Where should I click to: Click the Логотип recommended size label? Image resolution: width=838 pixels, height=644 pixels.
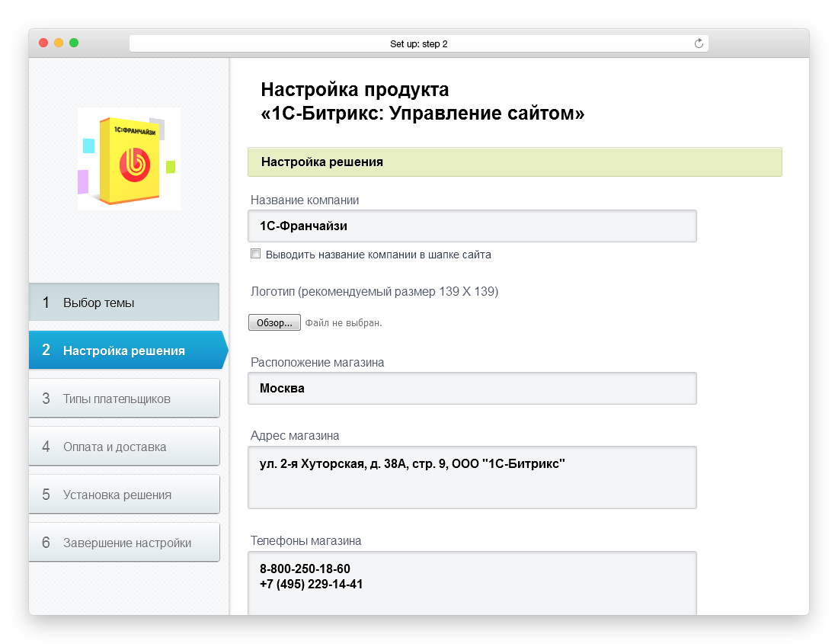(374, 291)
